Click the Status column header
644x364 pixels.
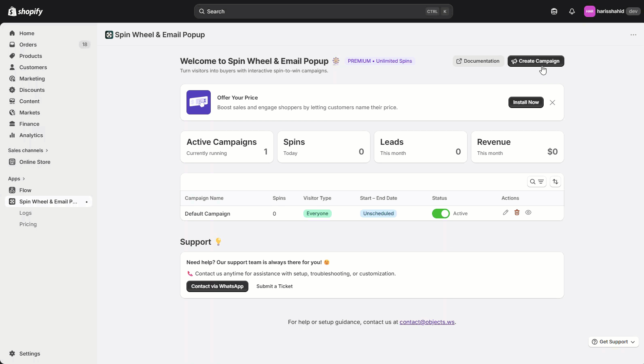click(439, 198)
